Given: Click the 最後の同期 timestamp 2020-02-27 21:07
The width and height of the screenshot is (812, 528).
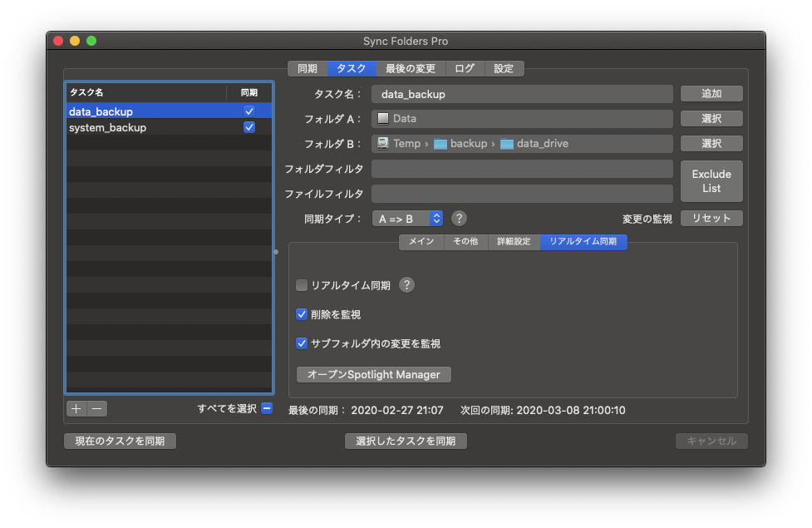Looking at the screenshot, I should point(397,411).
